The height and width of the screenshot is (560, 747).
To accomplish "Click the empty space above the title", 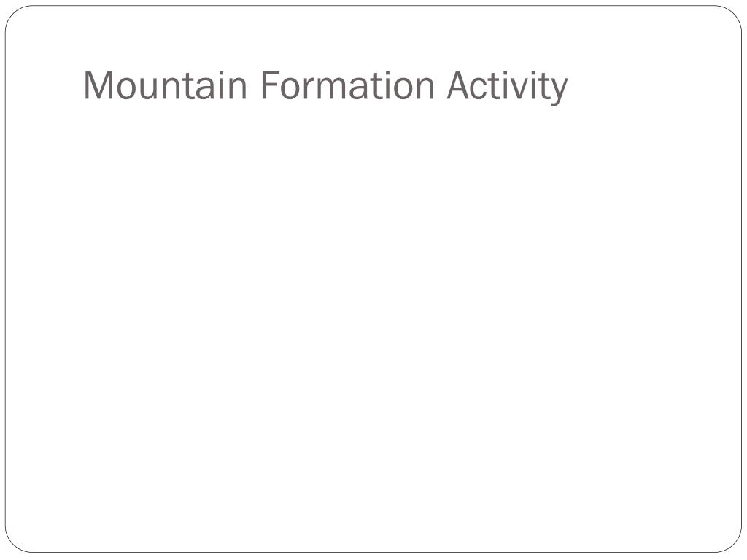I will click(325, 36).
